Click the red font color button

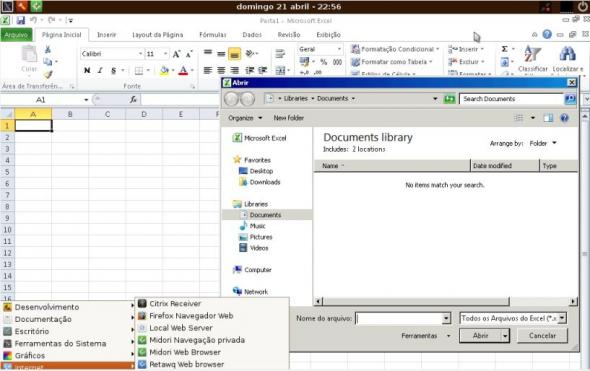tap(183, 70)
